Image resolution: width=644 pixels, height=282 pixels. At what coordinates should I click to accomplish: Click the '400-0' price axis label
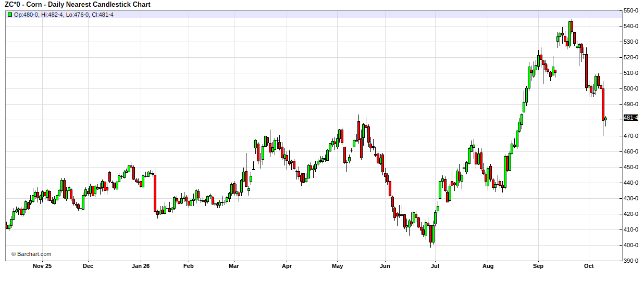(x=631, y=245)
